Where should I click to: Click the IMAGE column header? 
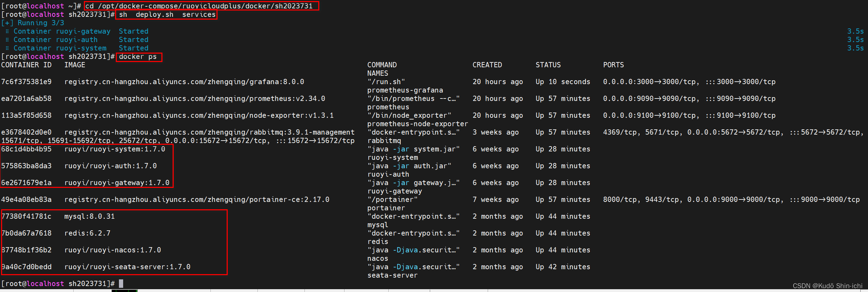point(75,65)
